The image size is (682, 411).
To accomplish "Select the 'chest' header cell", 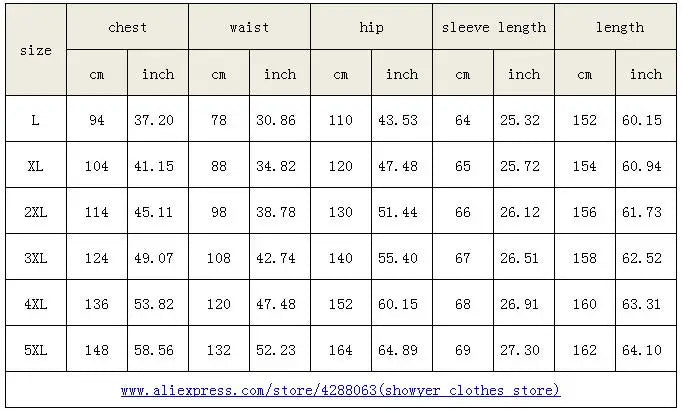I will point(127,27).
